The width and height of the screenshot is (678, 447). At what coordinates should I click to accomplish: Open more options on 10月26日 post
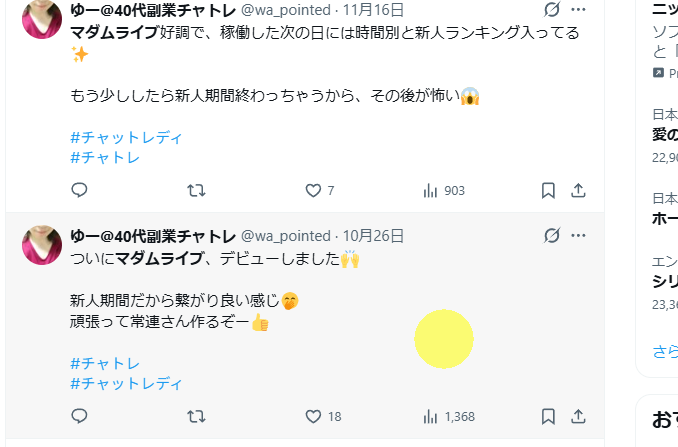pos(578,236)
